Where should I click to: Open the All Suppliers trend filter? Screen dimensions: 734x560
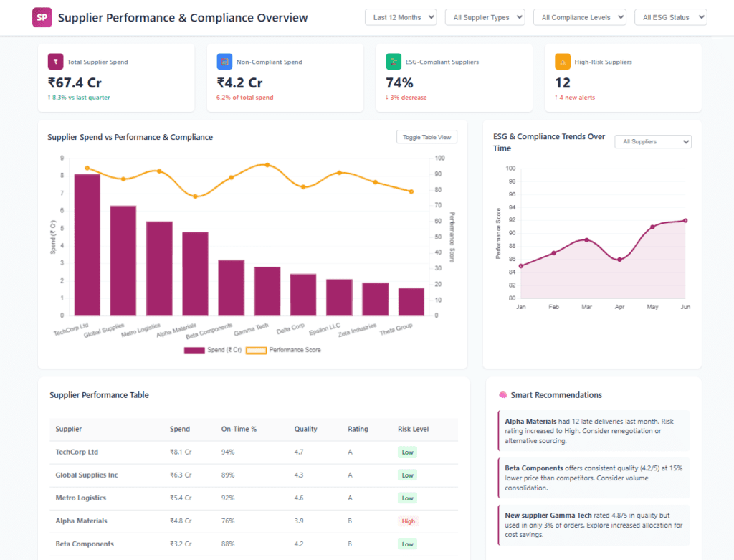[x=653, y=141]
